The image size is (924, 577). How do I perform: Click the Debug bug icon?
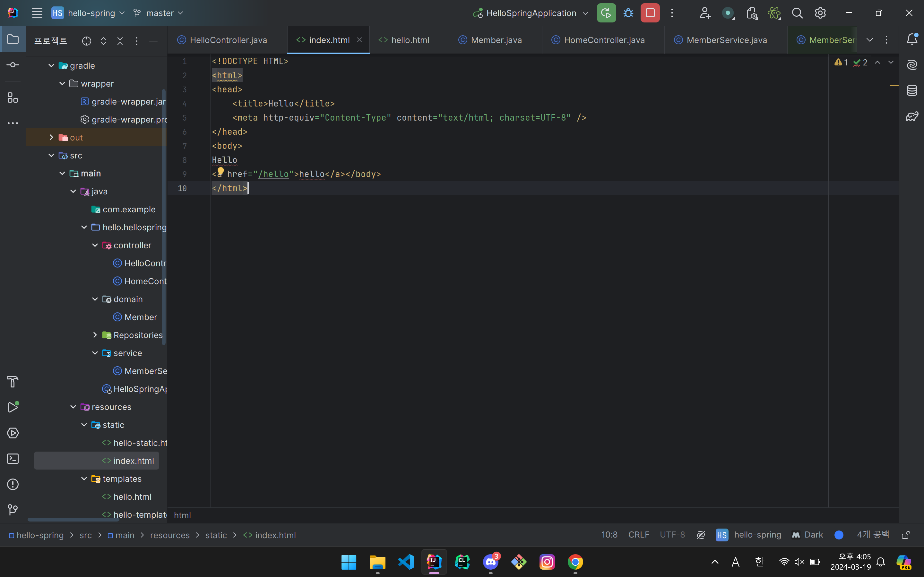pos(628,13)
